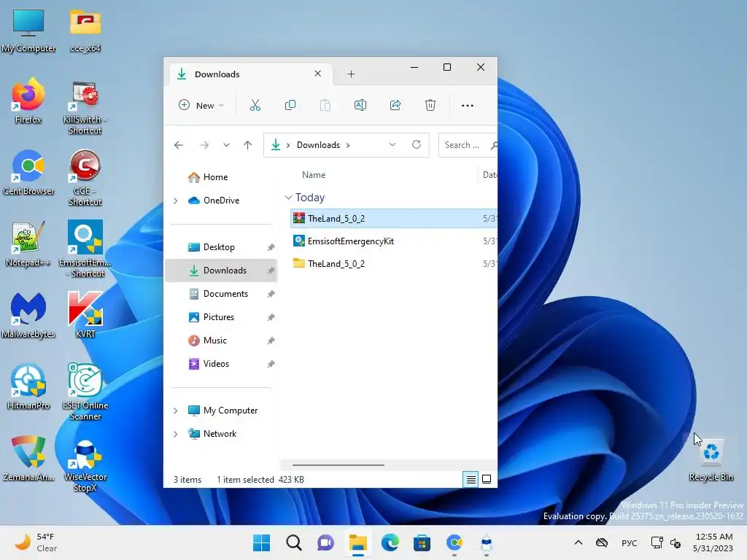Select the ESET Online Scanner desktop icon
Screen dimensions: 747x560
coord(85,392)
